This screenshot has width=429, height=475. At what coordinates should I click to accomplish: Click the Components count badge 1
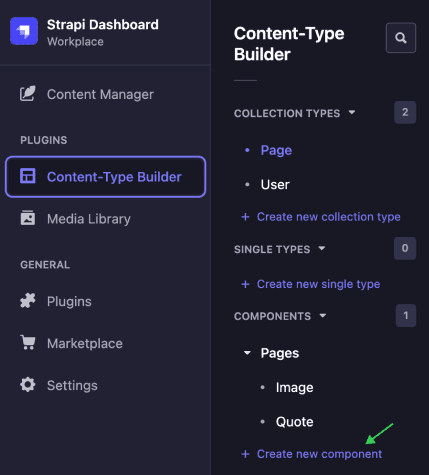(x=406, y=315)
